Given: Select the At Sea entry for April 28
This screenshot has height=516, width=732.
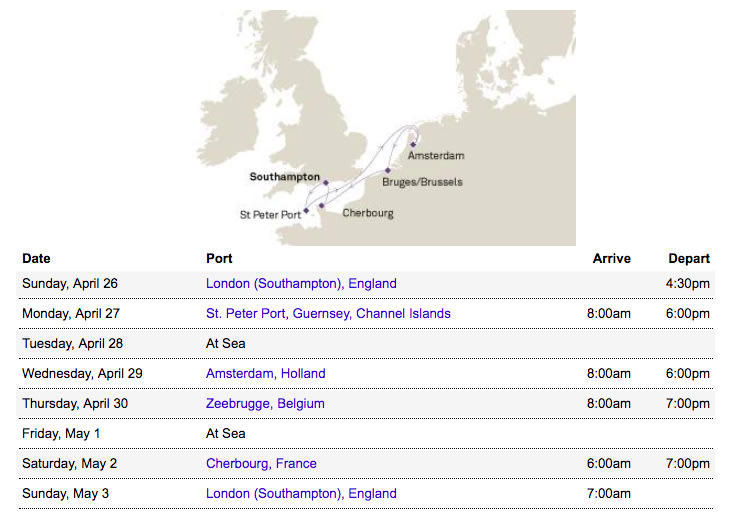Looking at the screenshot, I should click(225, 343).
